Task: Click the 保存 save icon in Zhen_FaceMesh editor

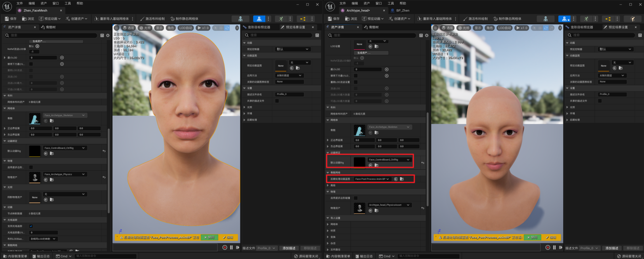Action: coord(11,19)
